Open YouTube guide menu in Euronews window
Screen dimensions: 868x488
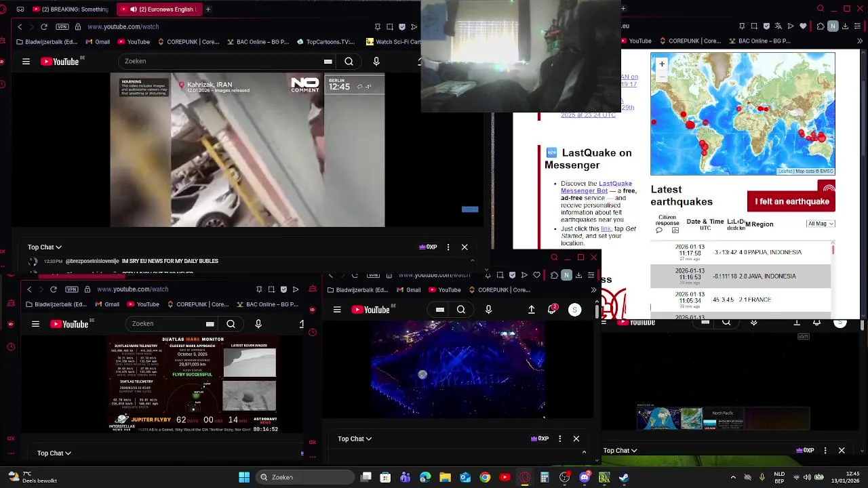point(26,62)
